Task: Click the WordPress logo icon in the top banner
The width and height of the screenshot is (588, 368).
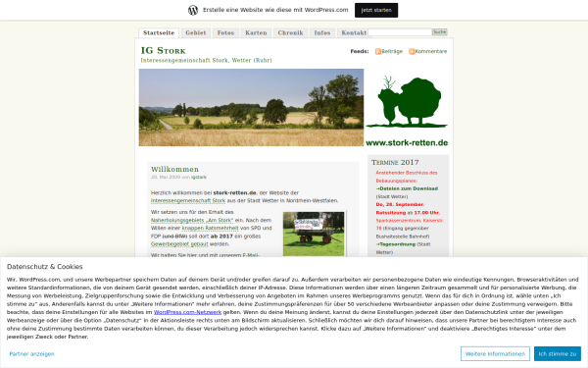Action: tap(193, 10)
